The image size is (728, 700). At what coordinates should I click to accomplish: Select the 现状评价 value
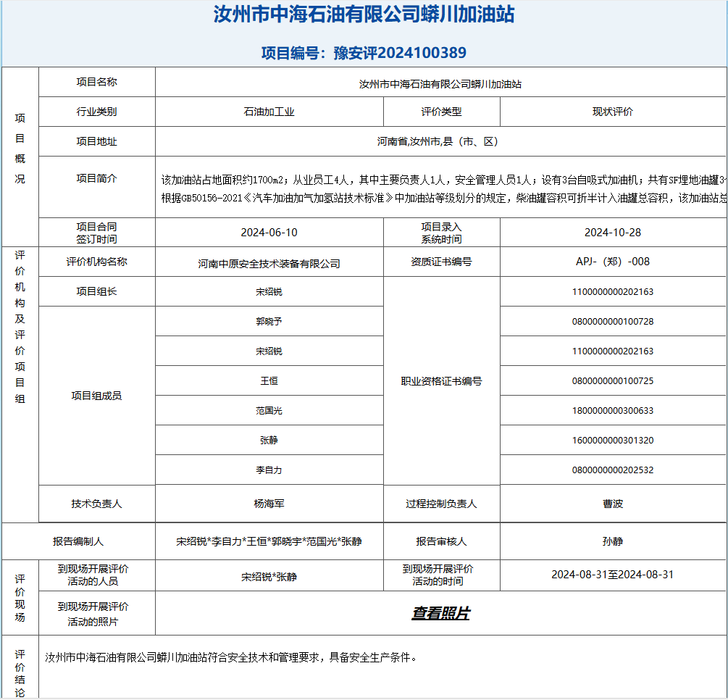point(613,112)
